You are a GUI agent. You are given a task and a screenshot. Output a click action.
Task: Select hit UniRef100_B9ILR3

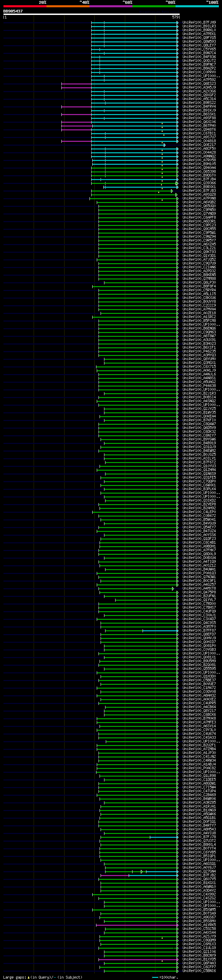click(x=199, y=26)
